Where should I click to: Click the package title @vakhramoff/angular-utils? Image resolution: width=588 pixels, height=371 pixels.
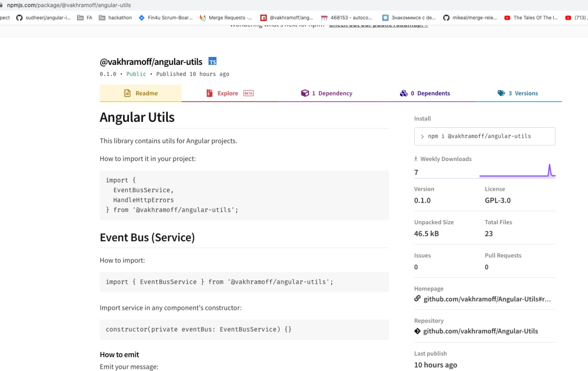pyautogui.click(x=151, y=61)
